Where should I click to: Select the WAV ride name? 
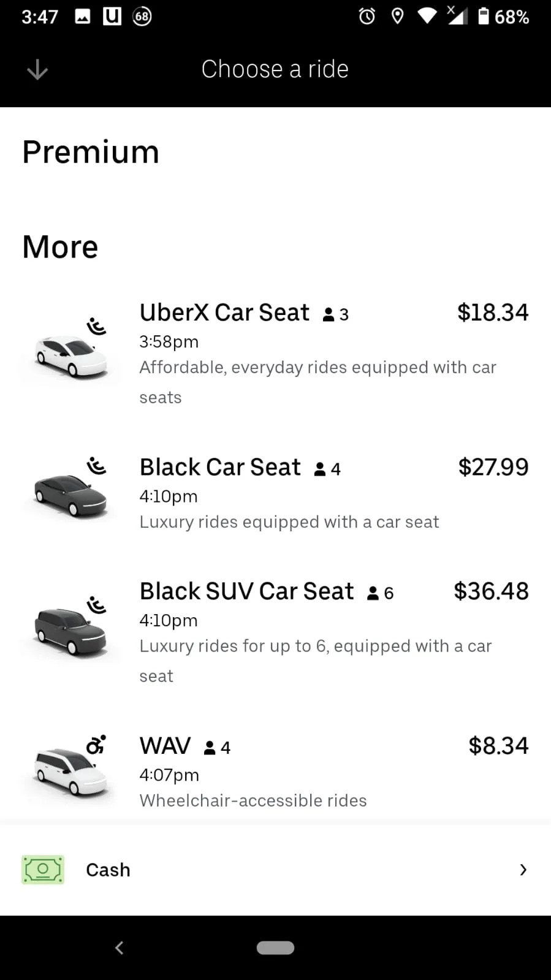pyautogui.click(x=165, y=746)
